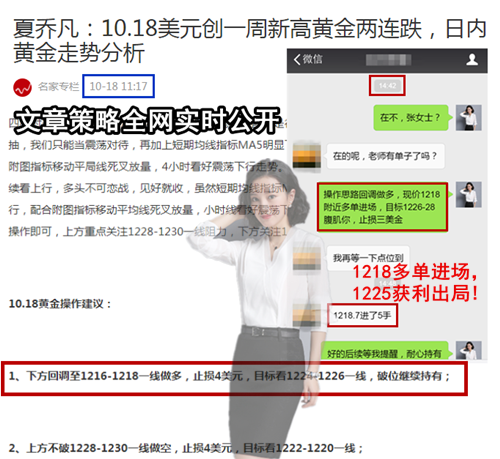Click the line mentioning 4小时看好震荡下行走势
The image size is (500, 459).
click(x=146, y=166)
